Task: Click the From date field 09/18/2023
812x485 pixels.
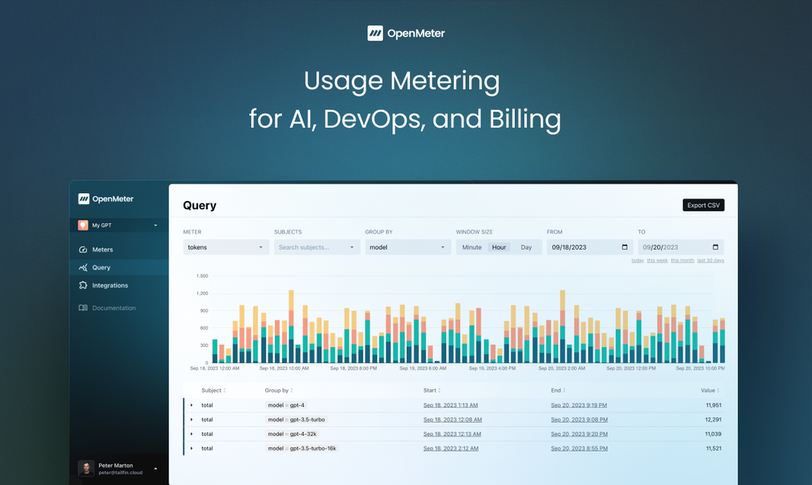Action: click(x=590, y=247)
